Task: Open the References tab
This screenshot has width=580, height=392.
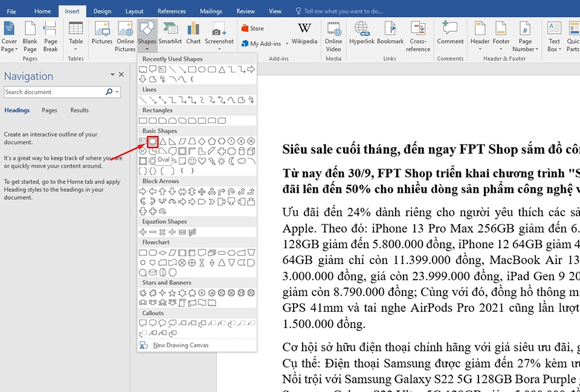Action: 171,11
